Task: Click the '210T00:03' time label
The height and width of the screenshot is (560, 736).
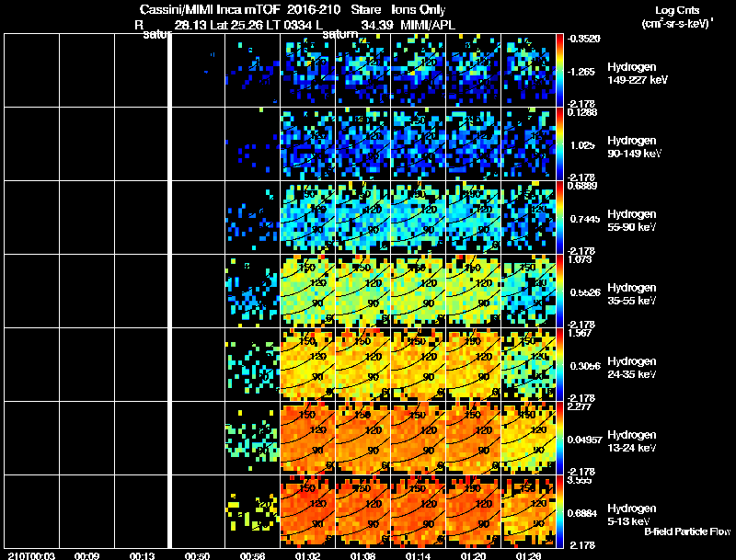Action: [x=31, y=555]
